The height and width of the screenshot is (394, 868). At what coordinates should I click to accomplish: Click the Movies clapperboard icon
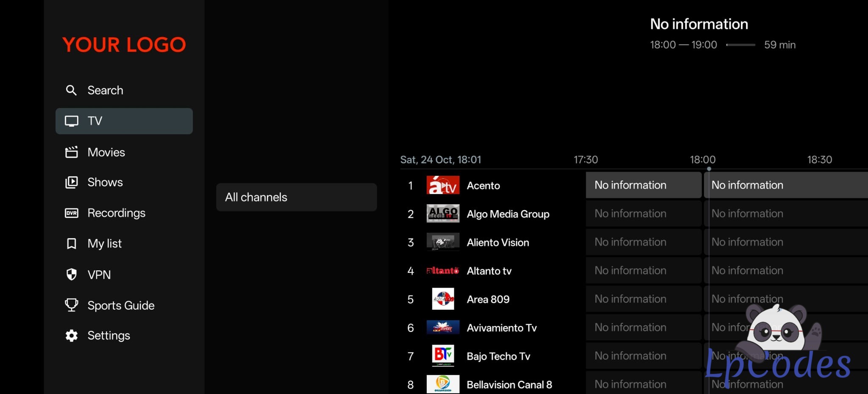[x=71, y=152]
